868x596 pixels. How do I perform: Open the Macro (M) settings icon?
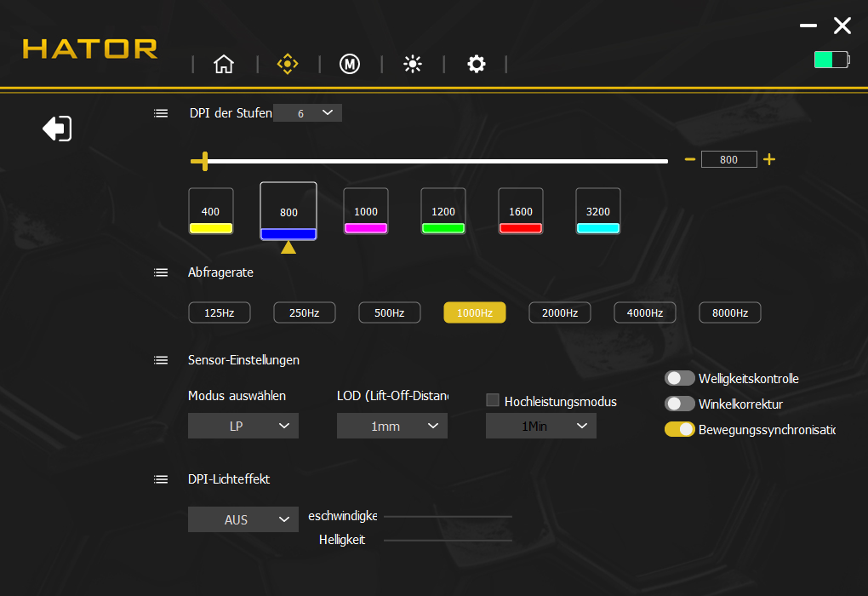[x=350, y=64]
